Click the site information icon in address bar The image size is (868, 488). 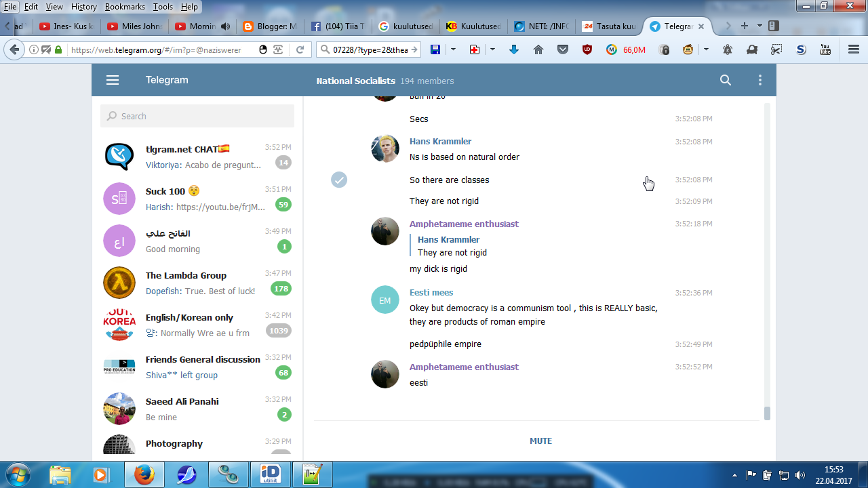(x=34, y=49)
